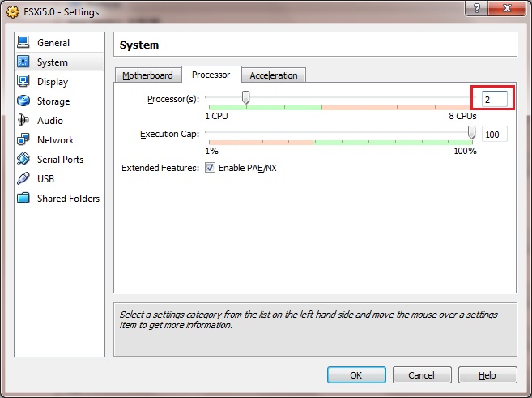Click the Execution Cap value field
This screenshot has height=398, width=532.
(x=494, y=134)
